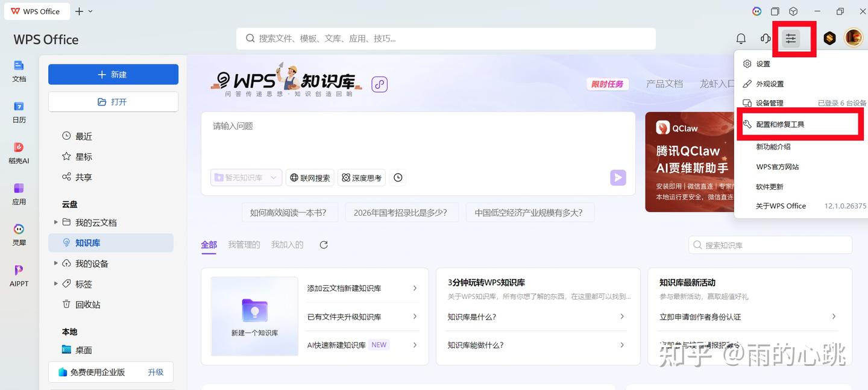Launch AIPPT from the sidebar
868x390 pixels.
click(x=19, y=276)
